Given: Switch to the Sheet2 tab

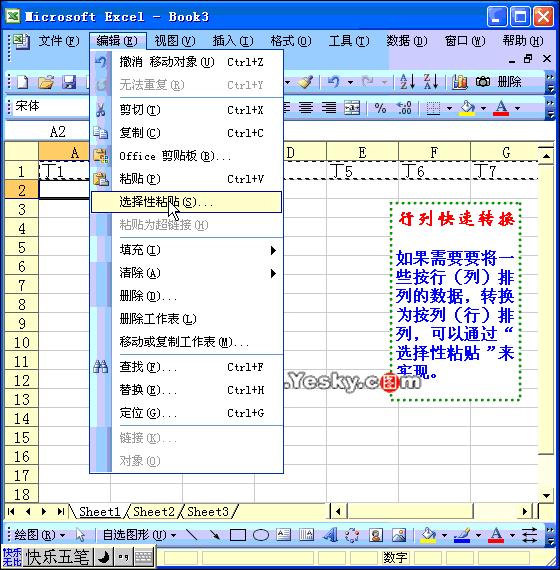Looking at the screenshot, I should (x=154, y=511).
